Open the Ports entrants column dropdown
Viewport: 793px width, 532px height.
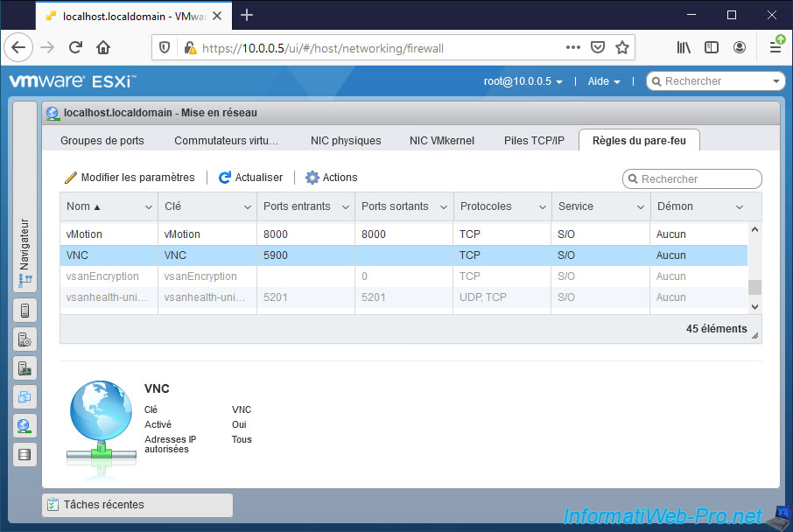(344, 207)
